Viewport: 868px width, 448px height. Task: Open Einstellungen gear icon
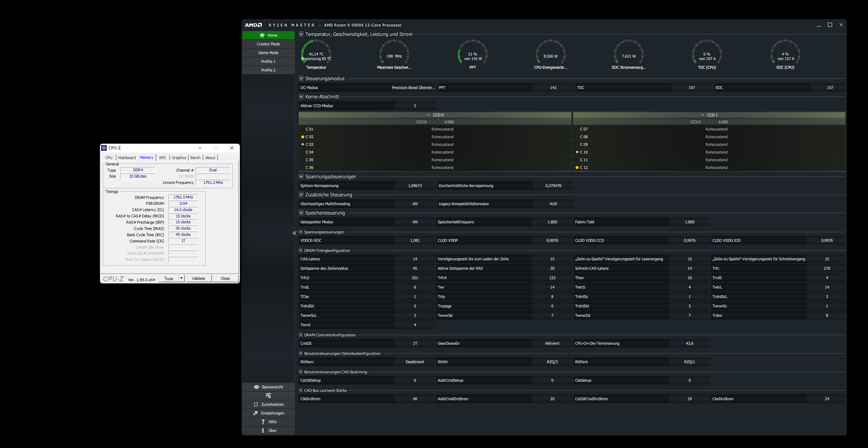[256, 413]
